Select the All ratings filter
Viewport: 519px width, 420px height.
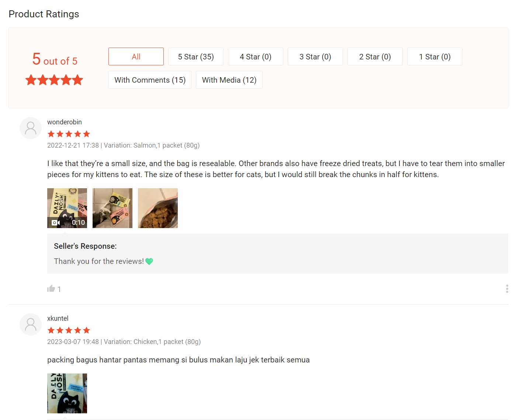tap(136, 56)
